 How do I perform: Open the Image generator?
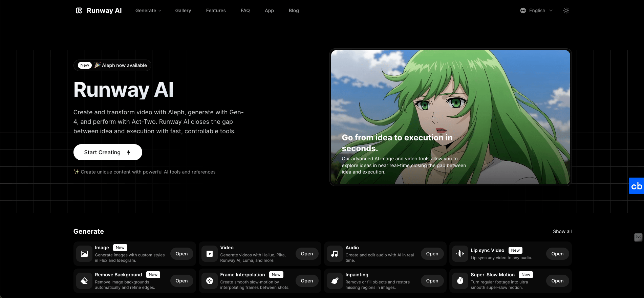181,254
